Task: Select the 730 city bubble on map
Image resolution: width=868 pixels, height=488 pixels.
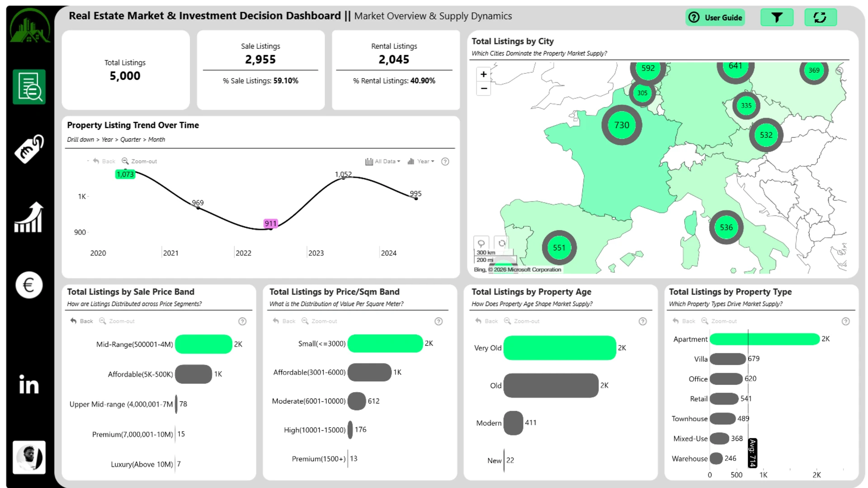Action: [x=621, y=125]
